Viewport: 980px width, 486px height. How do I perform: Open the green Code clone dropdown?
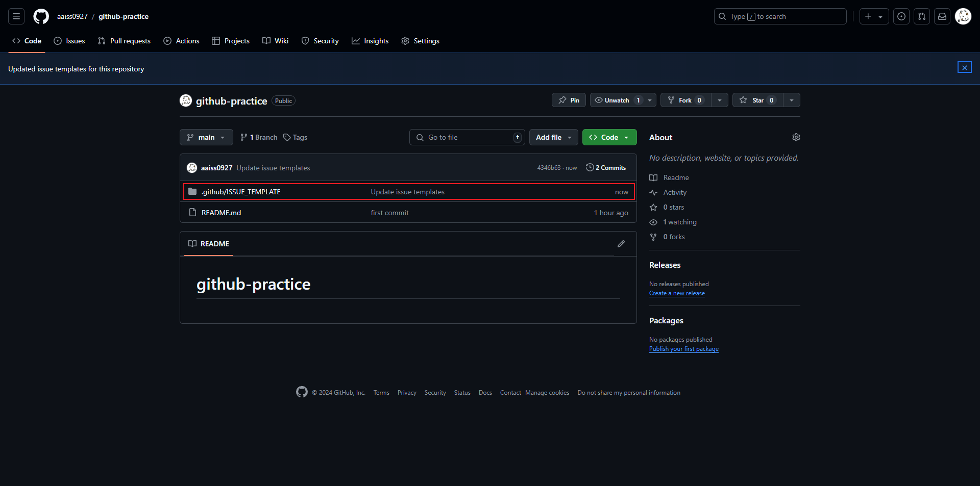609,137
